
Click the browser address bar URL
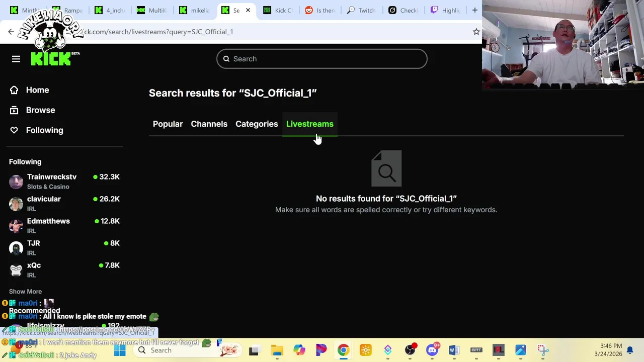[x=157, y=32]
